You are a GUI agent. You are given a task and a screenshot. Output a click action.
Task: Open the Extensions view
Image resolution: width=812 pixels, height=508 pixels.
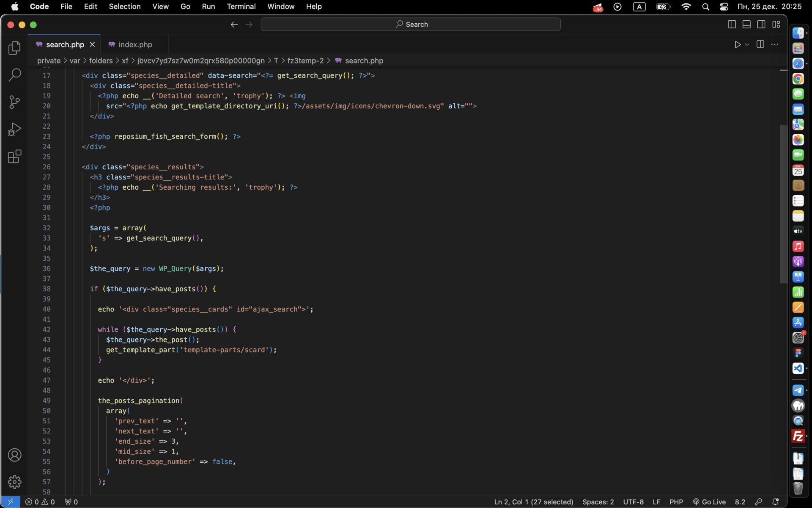coord(14,156)
